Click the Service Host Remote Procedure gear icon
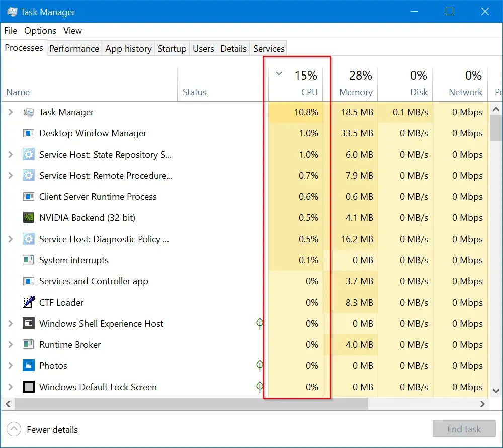503x448 pixels. [x=29, y=176]
